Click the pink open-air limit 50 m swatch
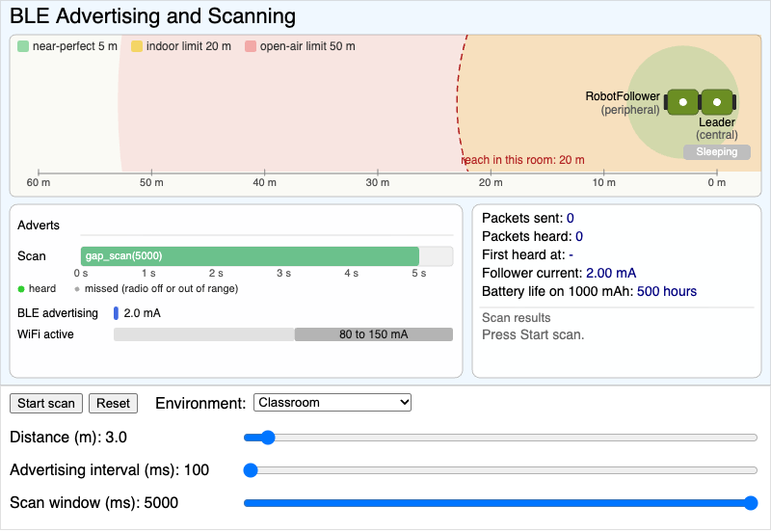 [251, 46]
